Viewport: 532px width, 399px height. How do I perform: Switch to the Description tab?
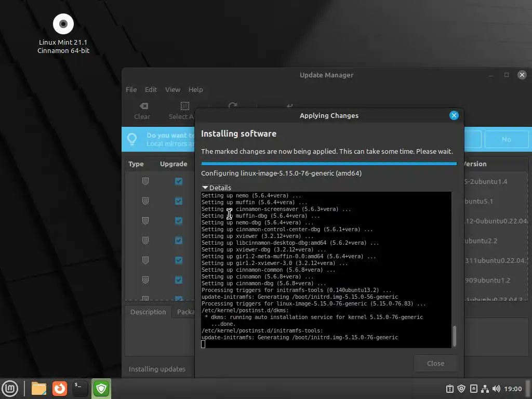coord(148,312)
